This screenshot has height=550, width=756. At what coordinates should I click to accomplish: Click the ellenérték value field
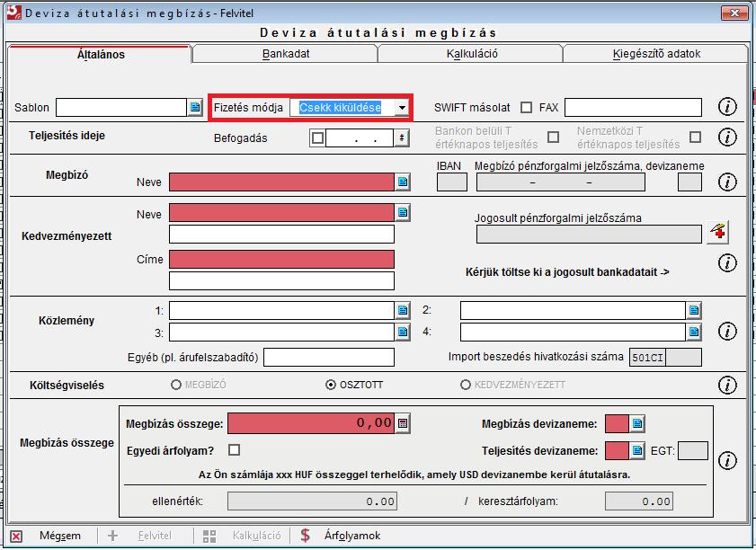312,501
